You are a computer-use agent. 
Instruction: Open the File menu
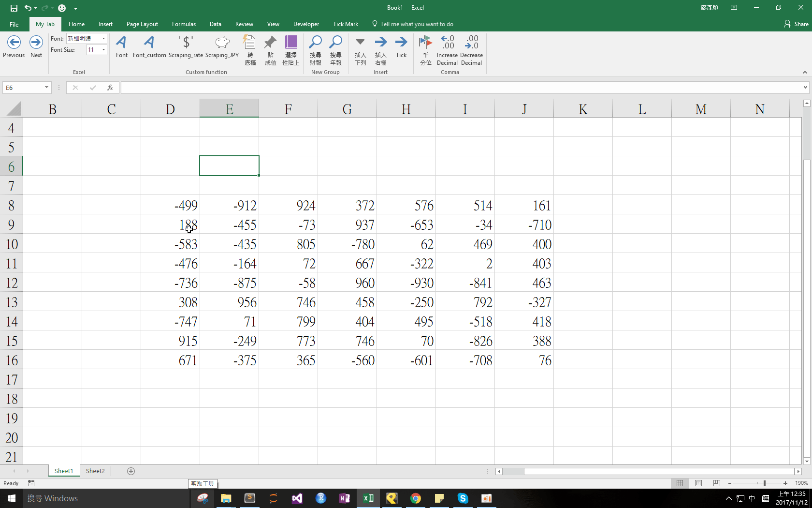click(14, 24)
